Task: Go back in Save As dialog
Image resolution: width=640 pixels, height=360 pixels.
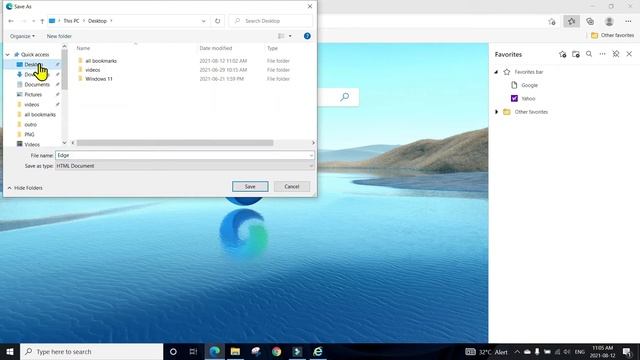Action: [x=11, y=21]
